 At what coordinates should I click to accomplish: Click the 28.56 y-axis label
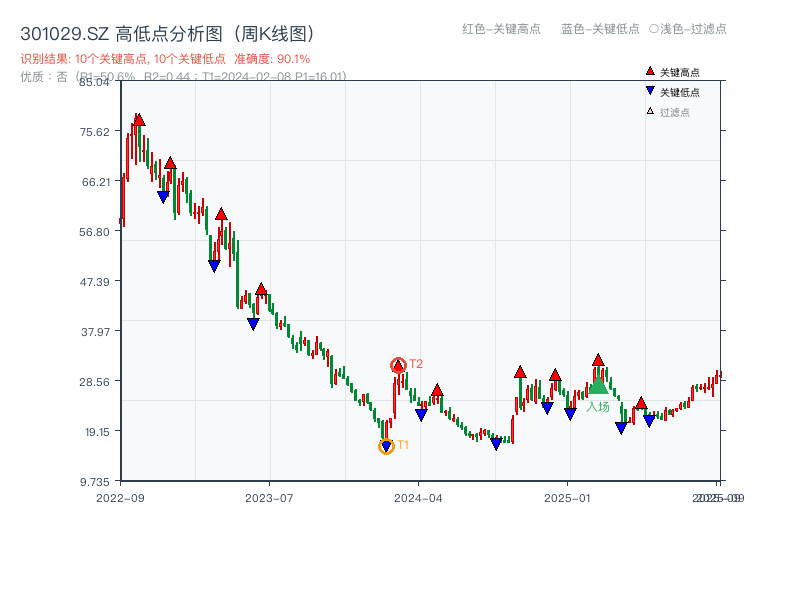click(95, 382)
